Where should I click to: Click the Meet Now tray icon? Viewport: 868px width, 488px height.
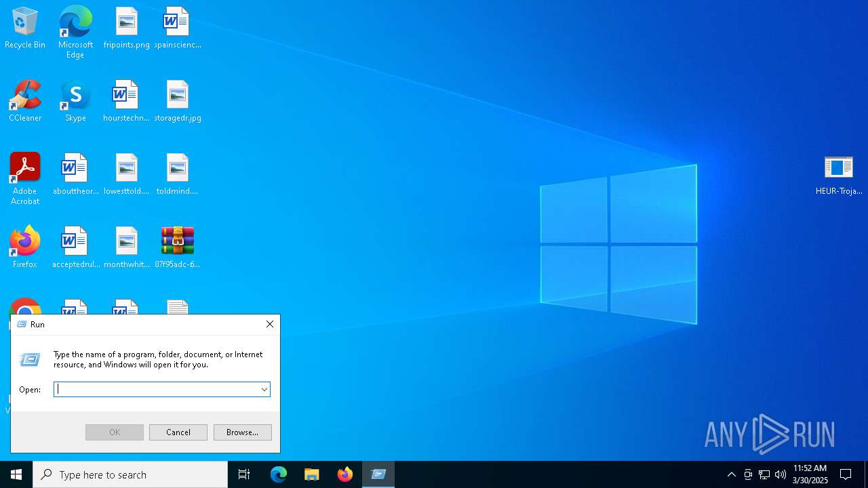click(x=748, y=474)
